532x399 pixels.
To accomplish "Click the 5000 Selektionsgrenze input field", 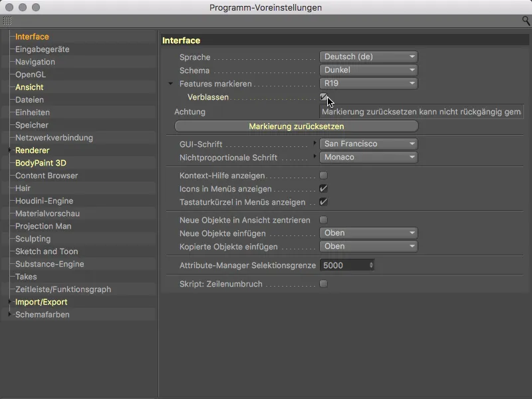I will (x=344, y=265).
